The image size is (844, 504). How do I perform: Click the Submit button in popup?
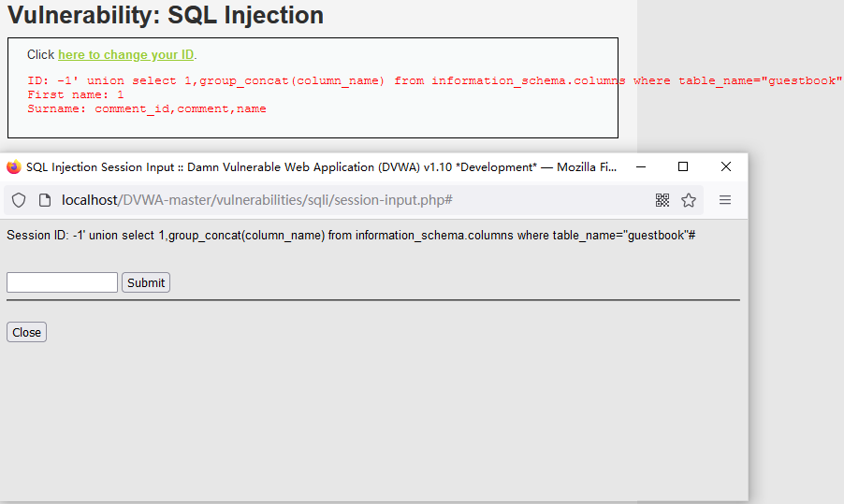coord(146,282)
